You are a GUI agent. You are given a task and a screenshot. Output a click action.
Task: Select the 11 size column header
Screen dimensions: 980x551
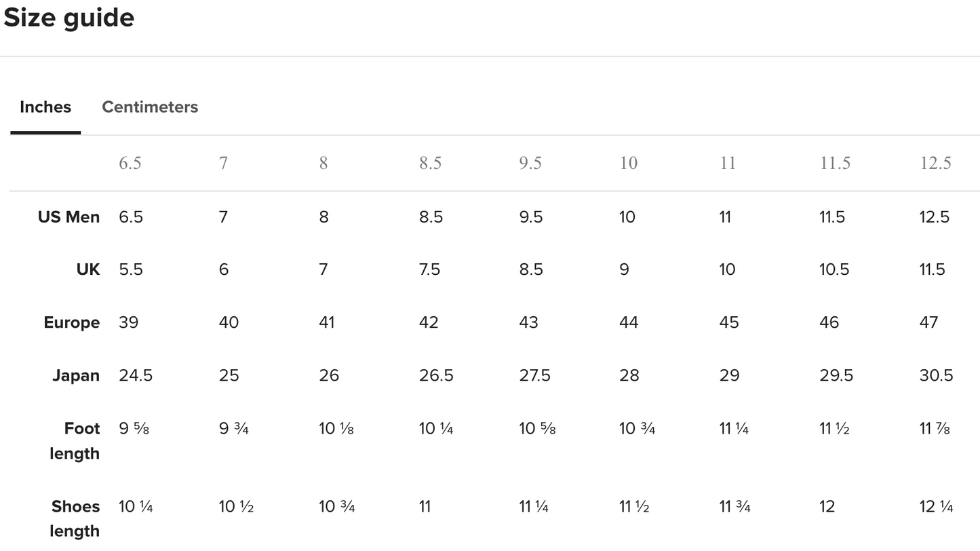(x=728, y=164)
